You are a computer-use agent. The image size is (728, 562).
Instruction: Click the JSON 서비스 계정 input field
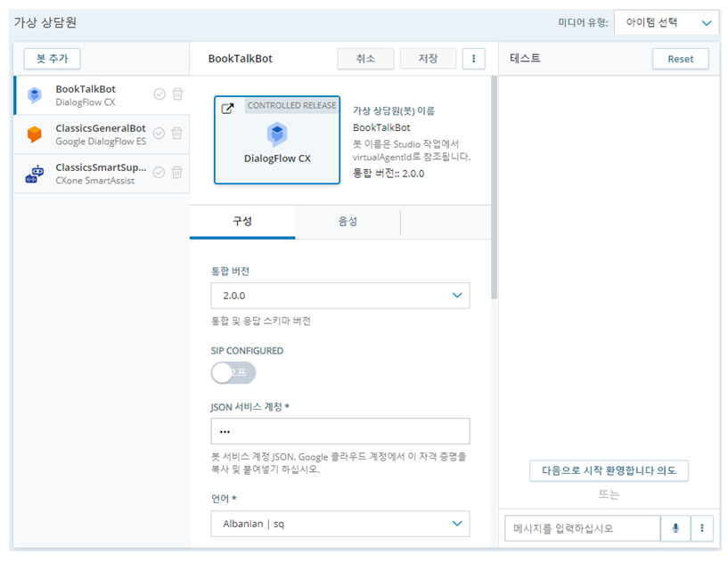pos(339,431)
